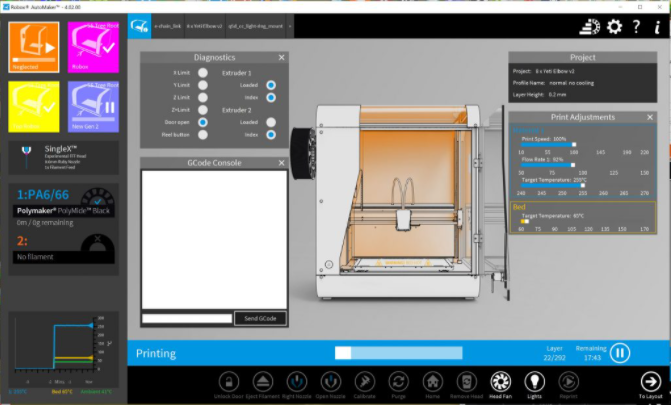Click inside the GCode Console output area
The height and width of the screenshot is (405, 672).
(214, 240)
